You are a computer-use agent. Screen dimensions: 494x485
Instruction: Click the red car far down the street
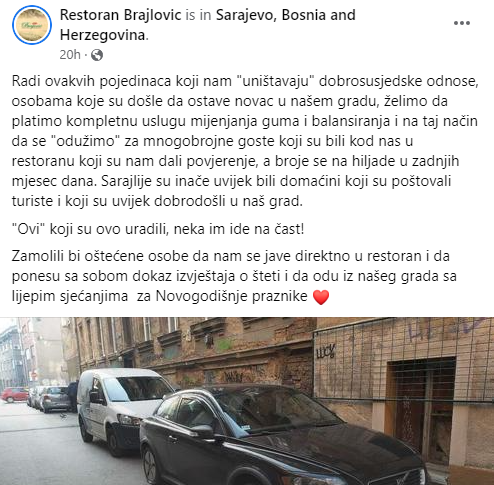coord(15,394)
